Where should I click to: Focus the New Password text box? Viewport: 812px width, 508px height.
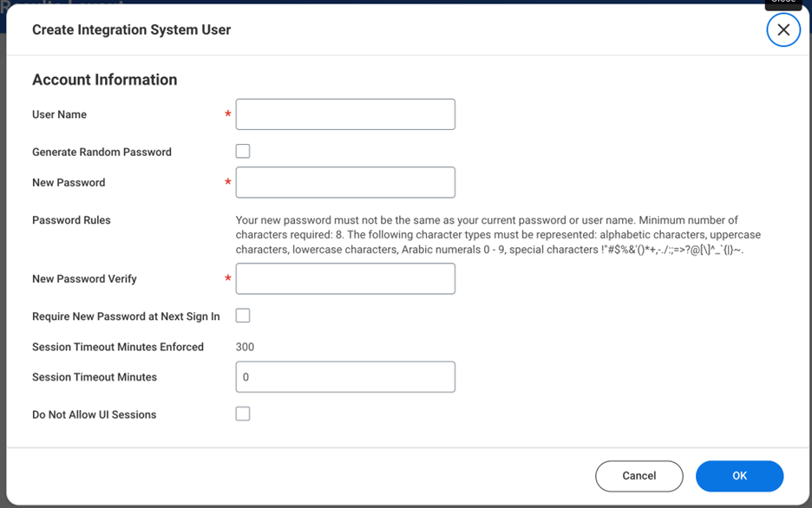(345, 183)
